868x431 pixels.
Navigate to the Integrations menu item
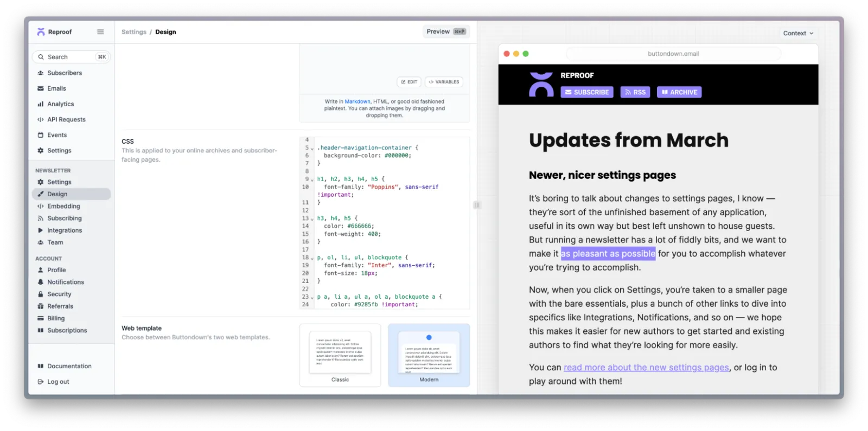65,230
